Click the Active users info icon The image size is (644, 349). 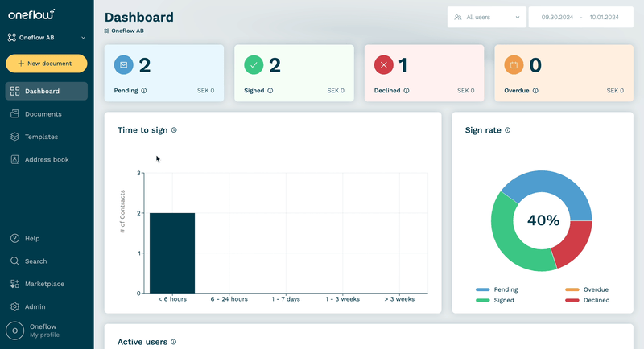173,342
